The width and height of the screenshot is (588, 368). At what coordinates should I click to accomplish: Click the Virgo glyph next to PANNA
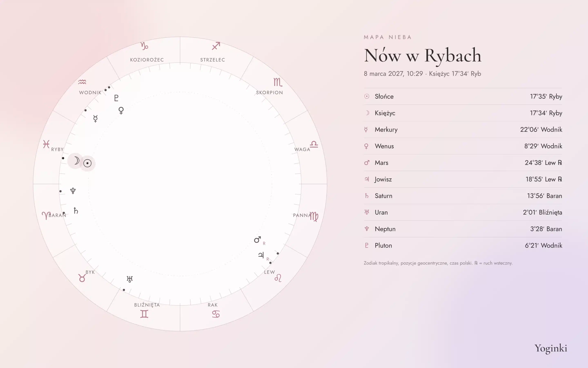(314, 216)
